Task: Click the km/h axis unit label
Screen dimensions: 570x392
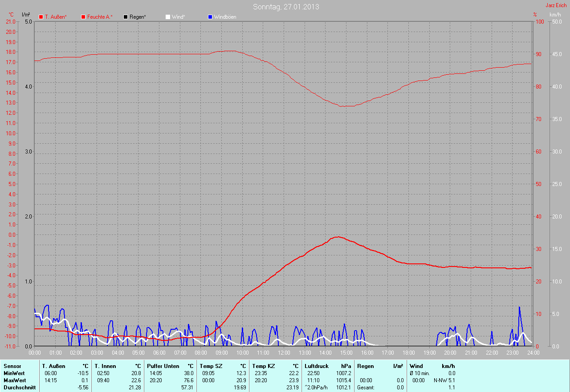Action: click(555, 15)
